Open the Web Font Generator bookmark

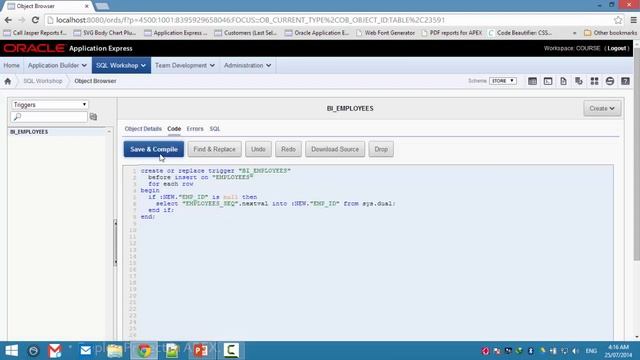385,33
